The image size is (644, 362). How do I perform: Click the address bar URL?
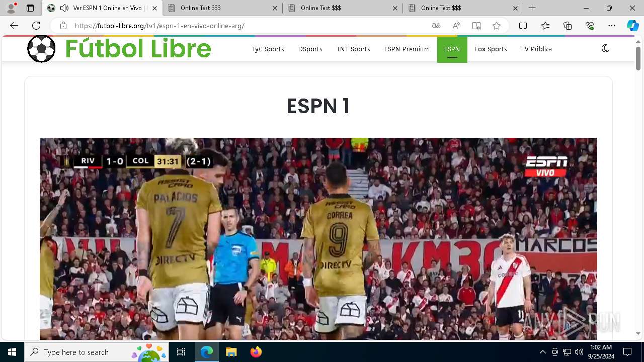(159, 26)
